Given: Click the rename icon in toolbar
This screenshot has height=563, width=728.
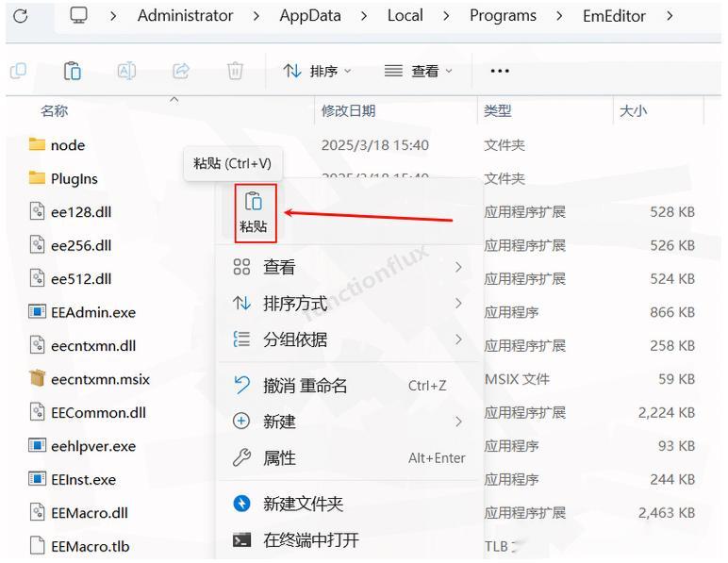Looking at the screenshot, I should tap(126, 71).
